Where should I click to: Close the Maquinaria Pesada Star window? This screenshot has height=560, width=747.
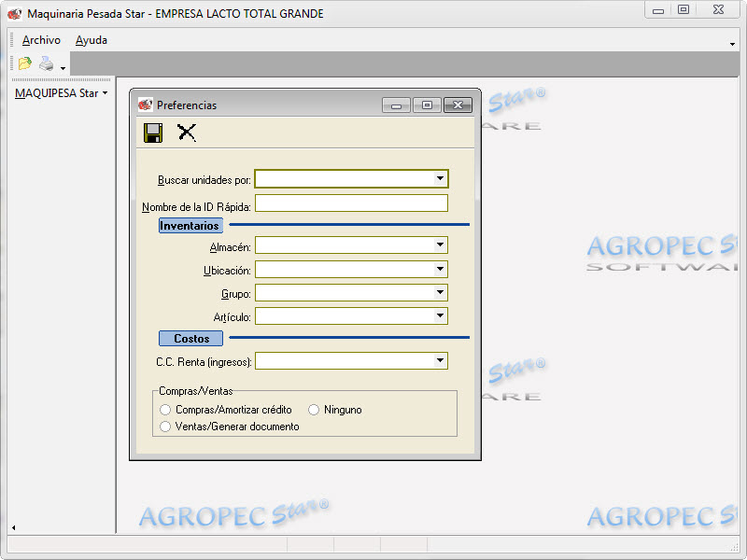tap(718, 10)
